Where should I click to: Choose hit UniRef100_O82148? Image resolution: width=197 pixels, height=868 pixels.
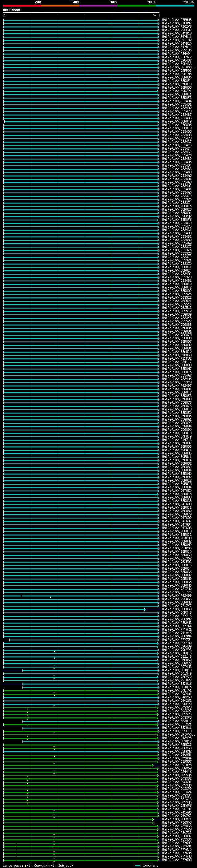tap(177, 656)
